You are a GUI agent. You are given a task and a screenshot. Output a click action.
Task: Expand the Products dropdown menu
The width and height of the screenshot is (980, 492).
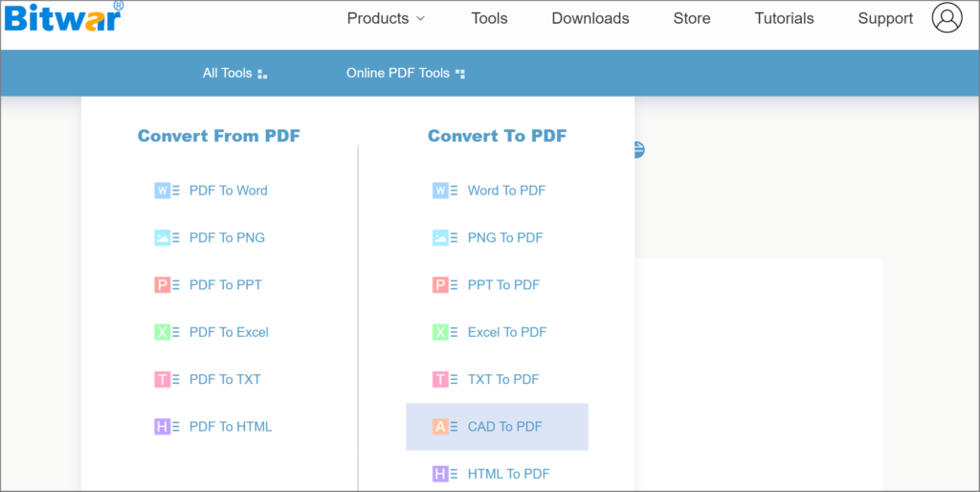386,18
